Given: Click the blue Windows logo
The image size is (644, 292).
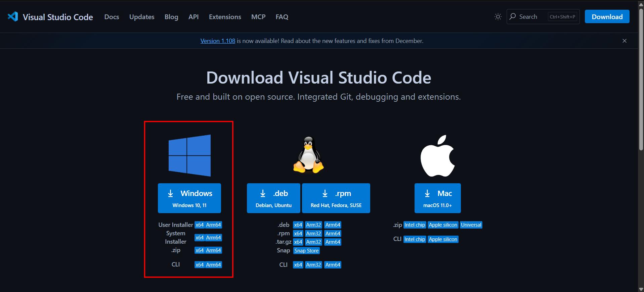Looking at the screenshot, I should point(190,155).
